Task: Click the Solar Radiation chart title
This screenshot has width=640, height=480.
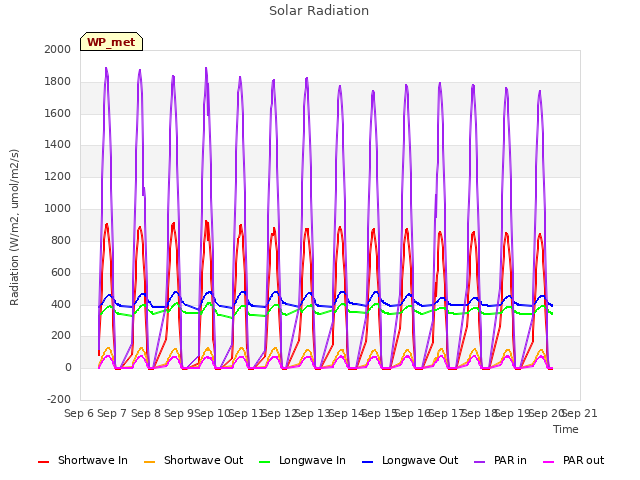Action: 319,11
